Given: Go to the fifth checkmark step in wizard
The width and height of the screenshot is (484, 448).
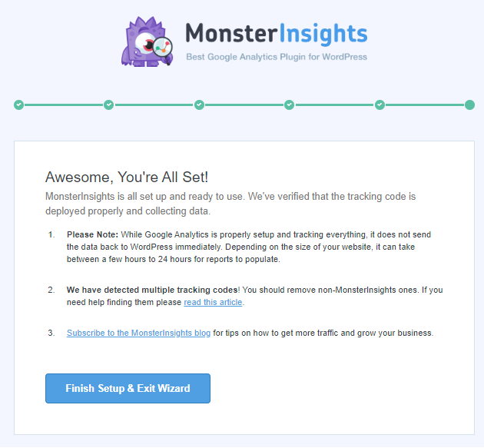Looking at the screenshot, I should 380,105.
